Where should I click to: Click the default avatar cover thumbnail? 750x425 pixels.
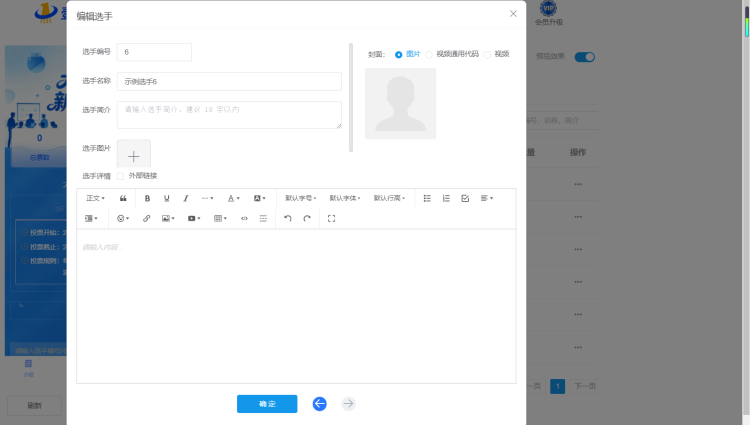(400, 103)
